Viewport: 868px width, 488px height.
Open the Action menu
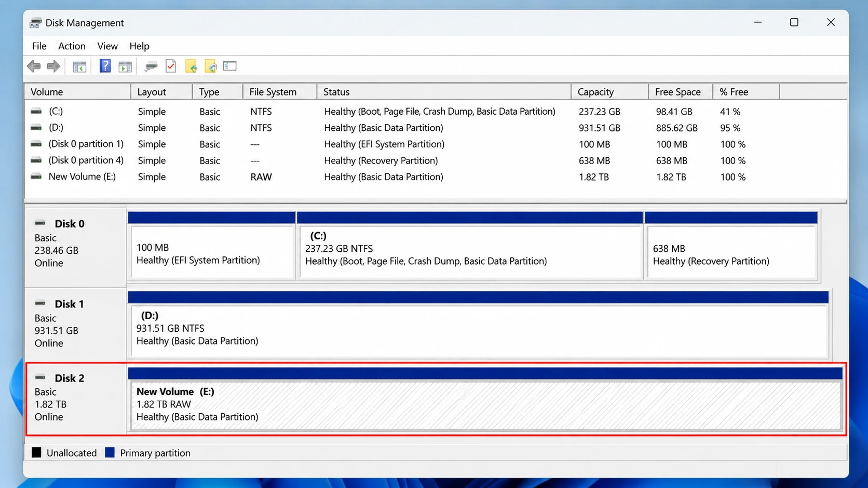tap(72, 46)
